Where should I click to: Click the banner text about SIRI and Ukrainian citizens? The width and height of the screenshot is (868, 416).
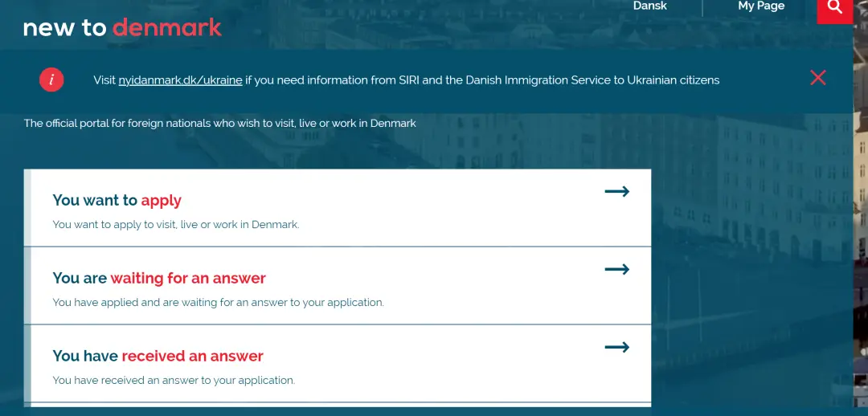(x=482, y=80)
